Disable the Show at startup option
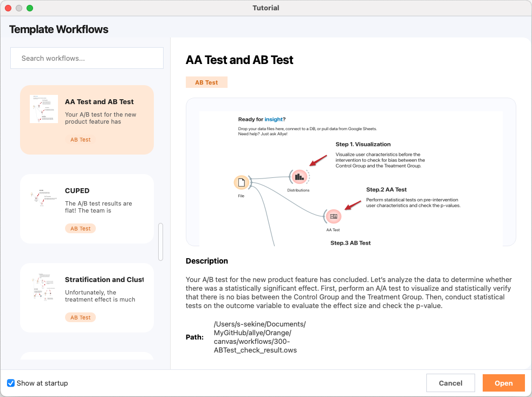532x397 pixels. pos(11,383)
